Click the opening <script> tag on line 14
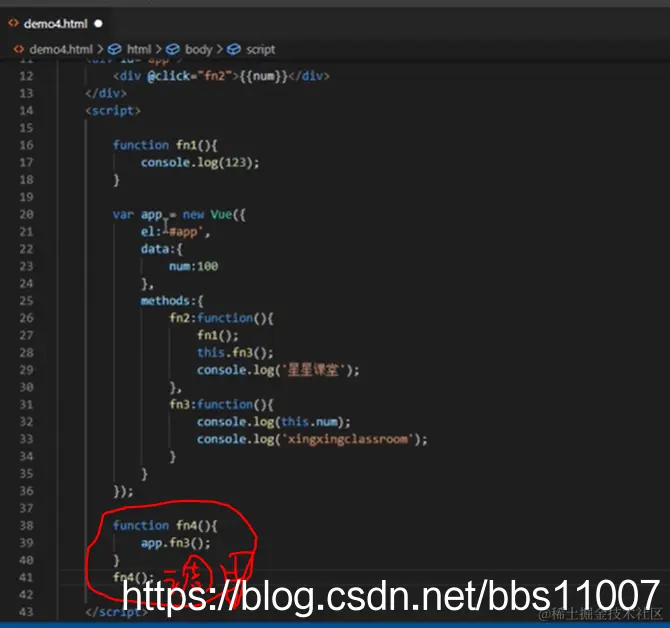Image resolution: width=670 pixels, height=628 pixels. [113, 111]
